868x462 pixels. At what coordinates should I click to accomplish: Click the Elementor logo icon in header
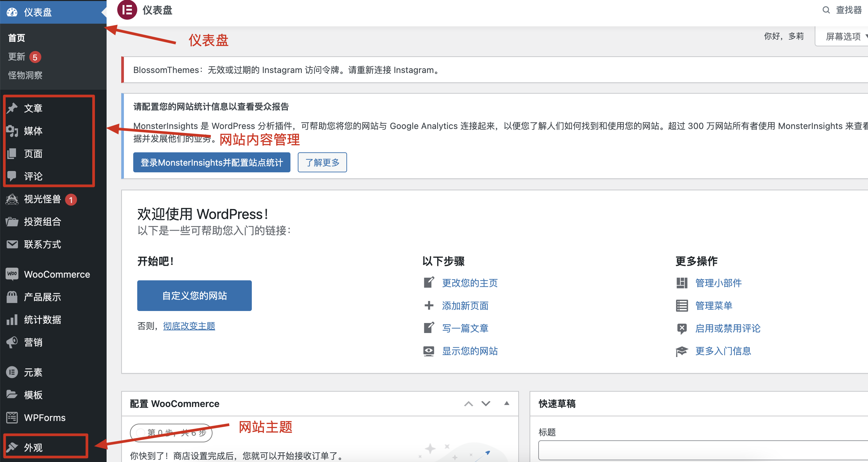click(x=127, y=10)
